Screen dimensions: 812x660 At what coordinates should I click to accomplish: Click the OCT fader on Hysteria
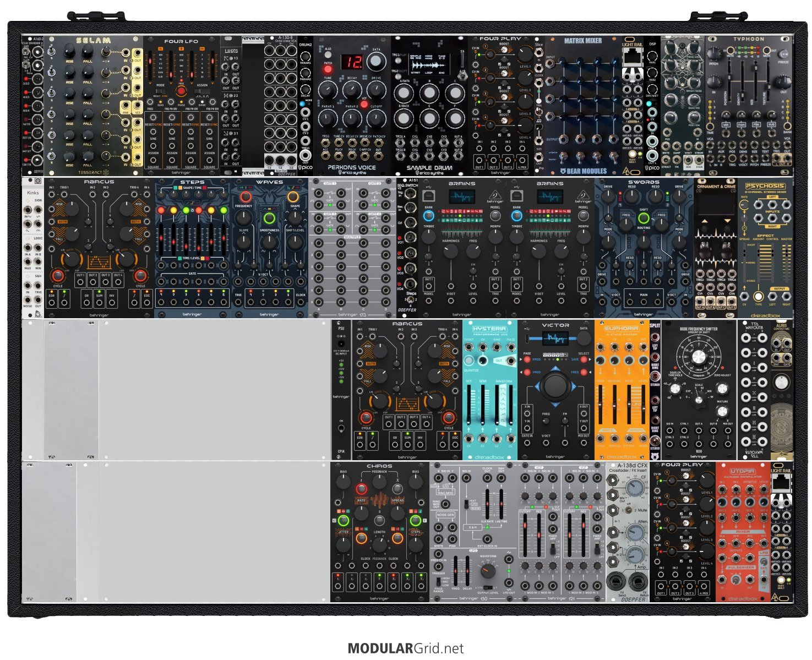[470, 405]
